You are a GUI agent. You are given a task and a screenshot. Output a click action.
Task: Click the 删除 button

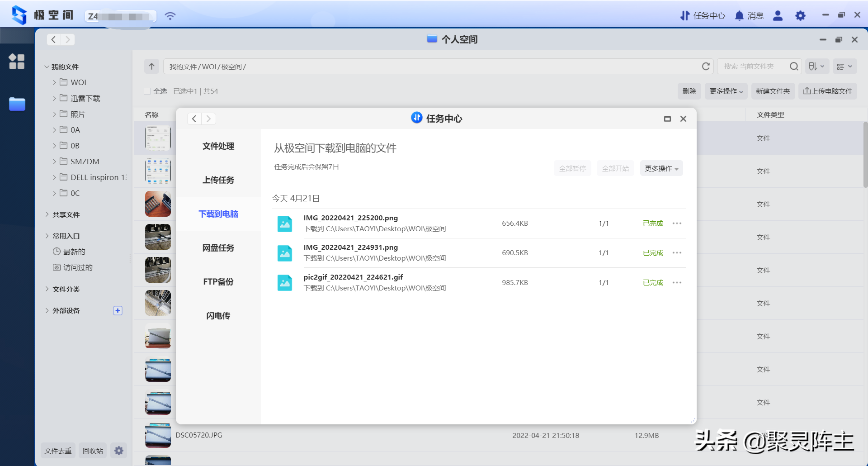tap(689, 91)
